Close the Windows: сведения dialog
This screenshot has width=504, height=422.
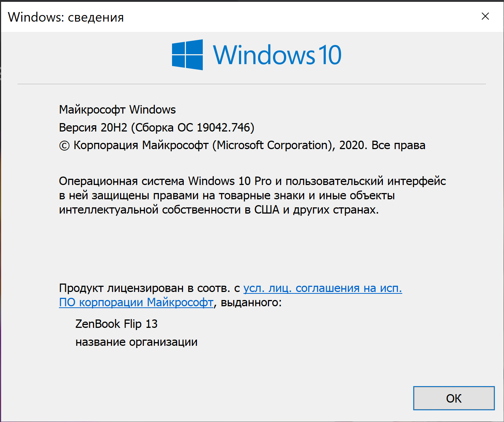pos(485,16)
